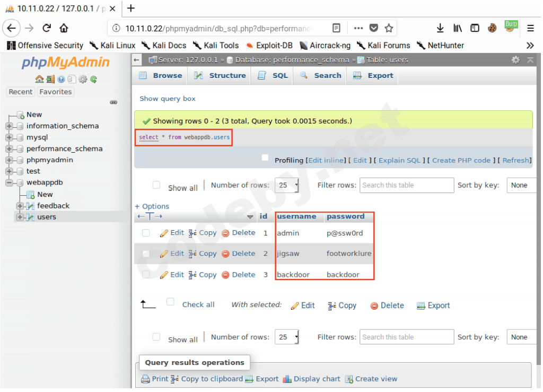Go back using browser back arrow
The width and height of the screenshot is (543, 392).
(x=12, y=28)
